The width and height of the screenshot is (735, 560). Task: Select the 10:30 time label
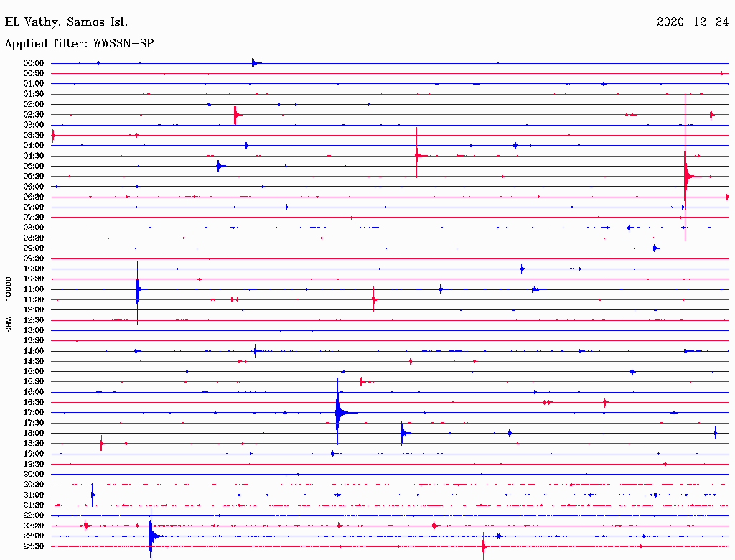(34, 279)
